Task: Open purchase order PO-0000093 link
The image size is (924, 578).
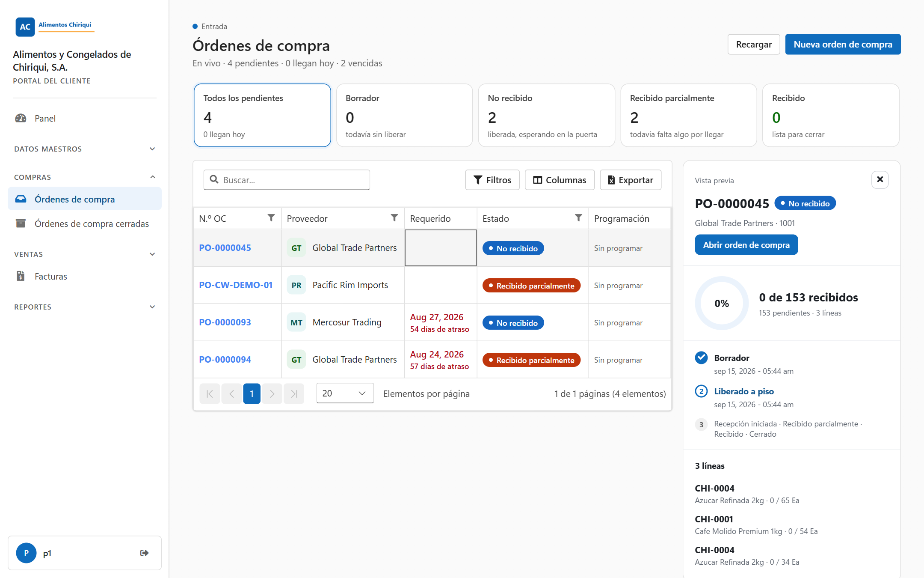Action: pos(225,322)
